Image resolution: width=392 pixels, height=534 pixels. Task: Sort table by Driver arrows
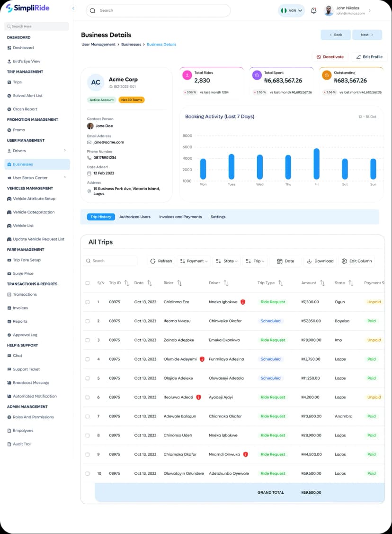click(226, 283)
